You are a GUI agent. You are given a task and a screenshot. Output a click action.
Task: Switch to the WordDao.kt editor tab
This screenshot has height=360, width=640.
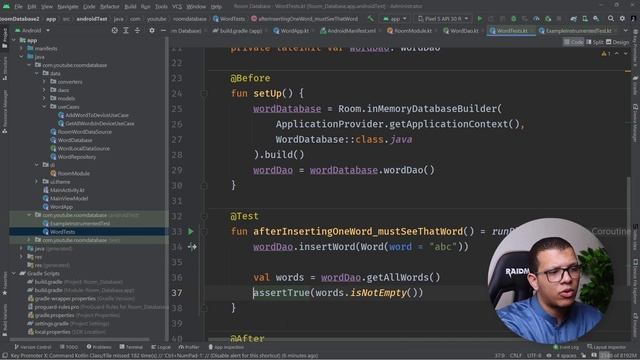(461, 31)
